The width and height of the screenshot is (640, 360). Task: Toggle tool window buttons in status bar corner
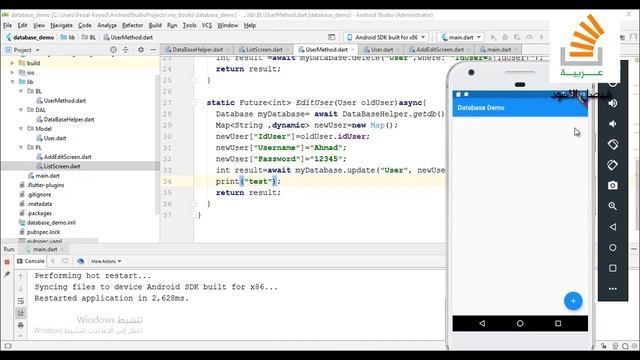click(x=8, y=346)
